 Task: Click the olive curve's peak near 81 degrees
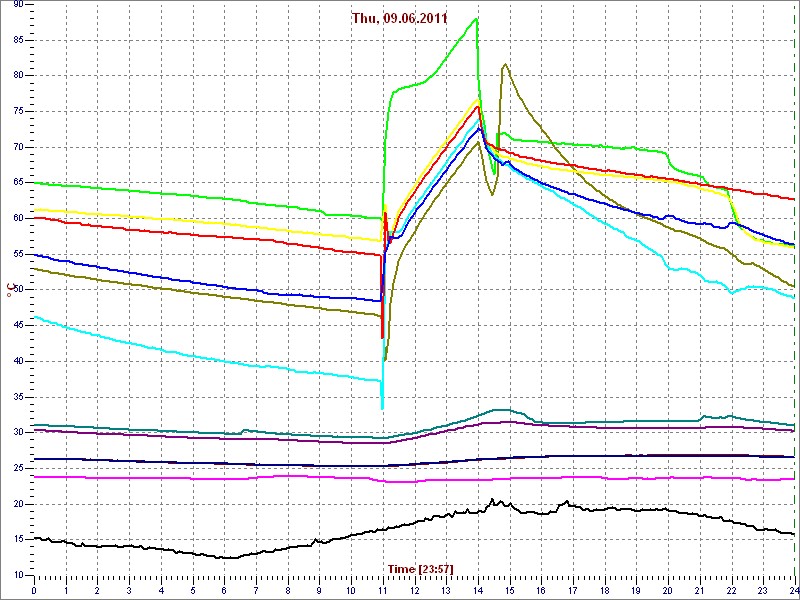tap(505, 65)
